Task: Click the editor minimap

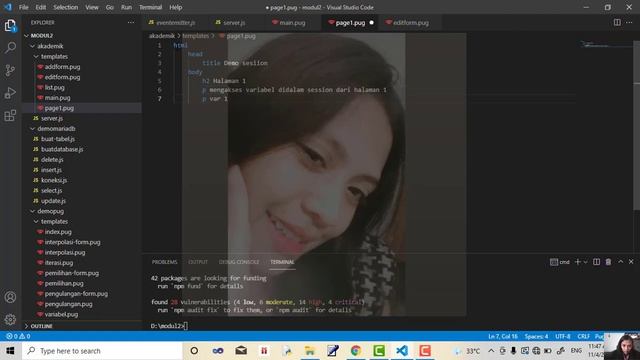Action: point(606,44)
